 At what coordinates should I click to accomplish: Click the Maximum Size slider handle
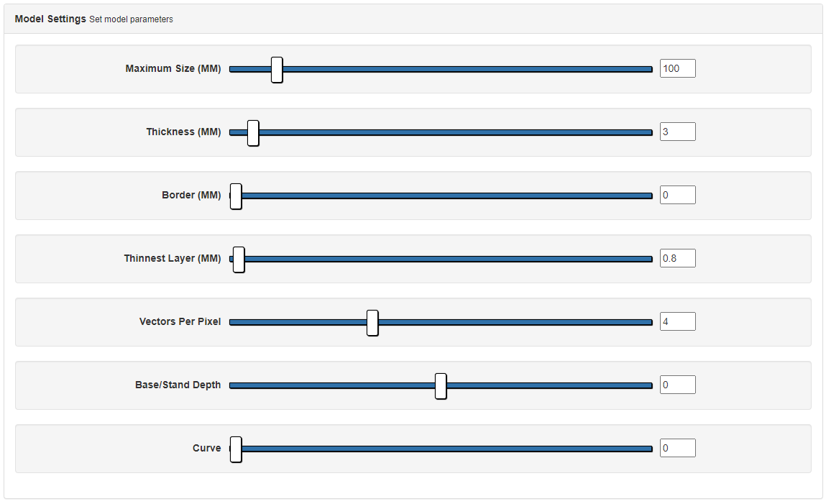[x=277, y=70]
